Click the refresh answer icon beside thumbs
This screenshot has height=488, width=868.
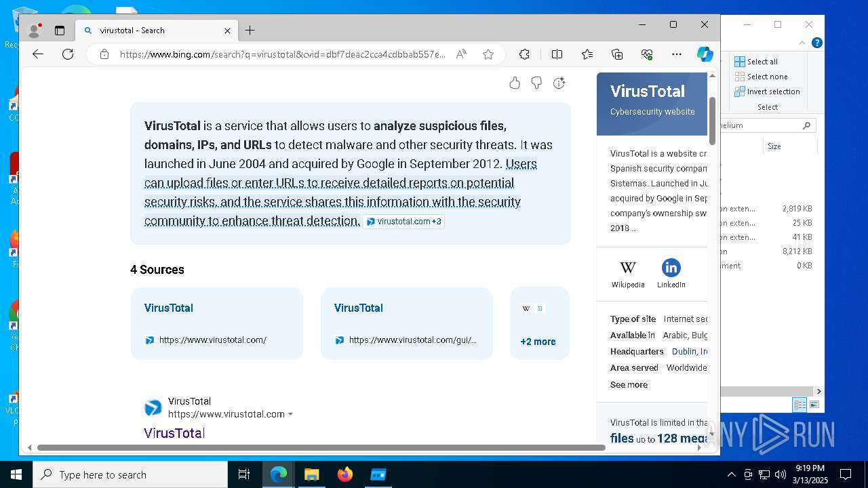[x=559, y=83]
